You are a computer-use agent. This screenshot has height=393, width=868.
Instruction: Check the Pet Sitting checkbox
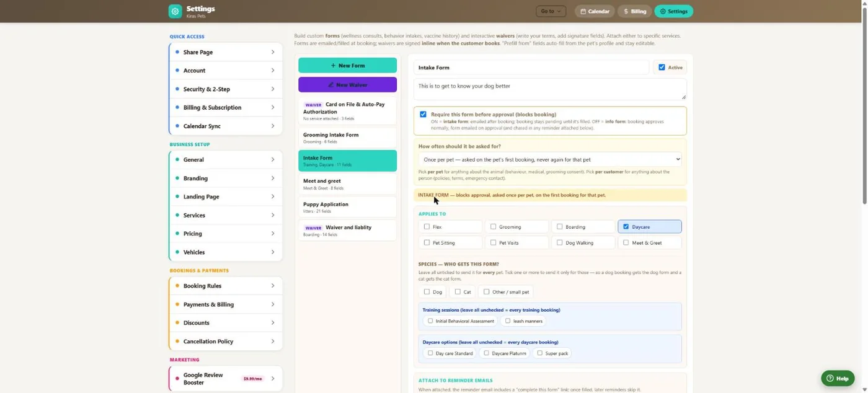[x=427, y=243]
